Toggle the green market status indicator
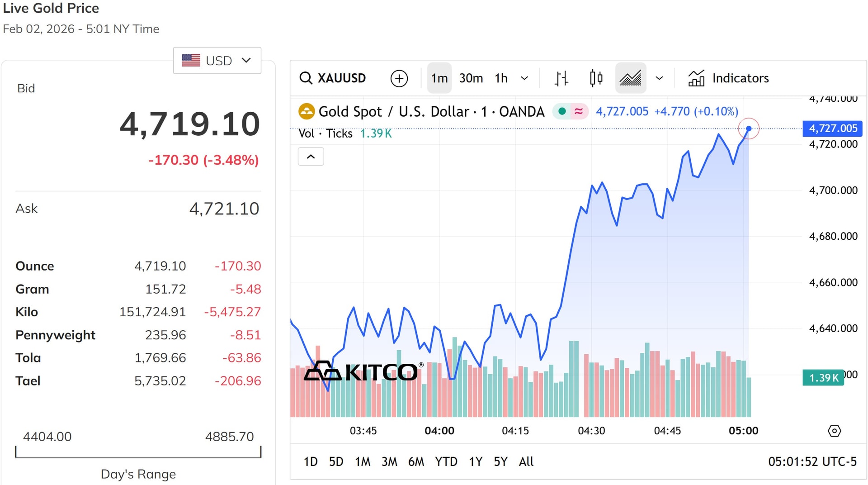The height and width of the screenshot is (485, 868). tap(562, 111)
